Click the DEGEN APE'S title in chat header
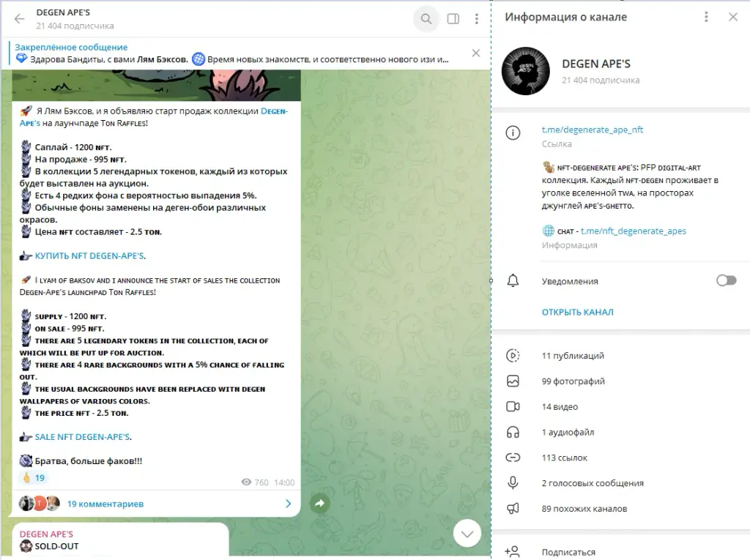Image resolution: width=750 pixels, height=560 pixels. [x=63, y=12]
